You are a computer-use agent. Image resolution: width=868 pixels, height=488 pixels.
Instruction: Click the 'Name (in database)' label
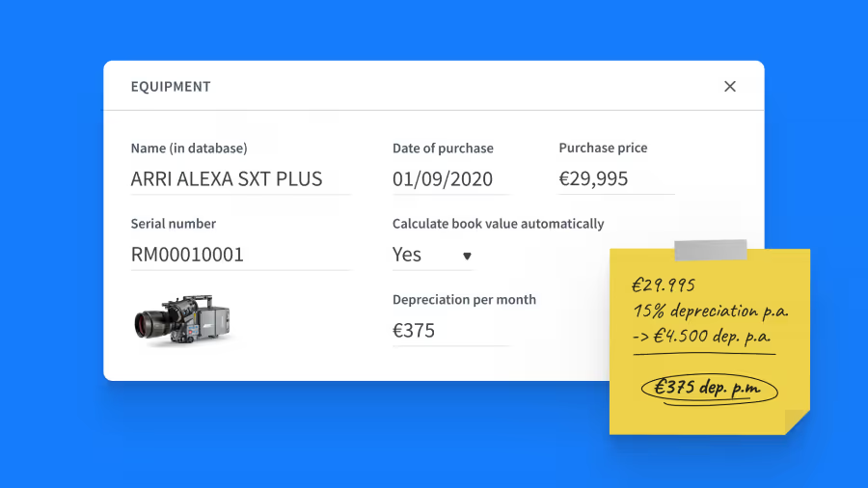(189, 149)
